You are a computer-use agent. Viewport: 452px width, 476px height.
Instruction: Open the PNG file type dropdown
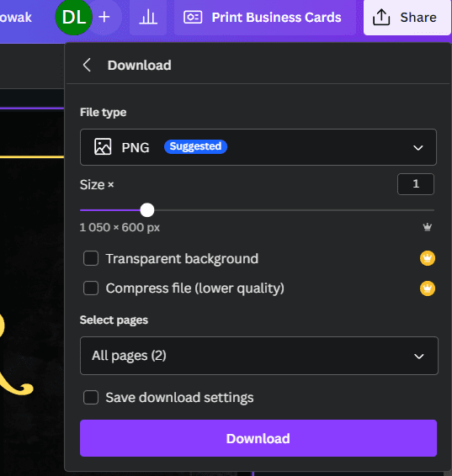tap(258, 147)
